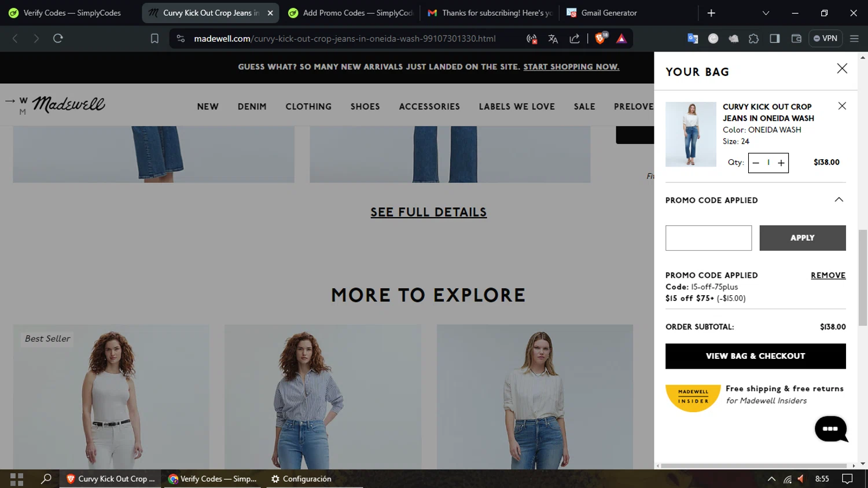Bookmark this page
The height and width of the screenshot is (488, 868).
tap(155, 38)
